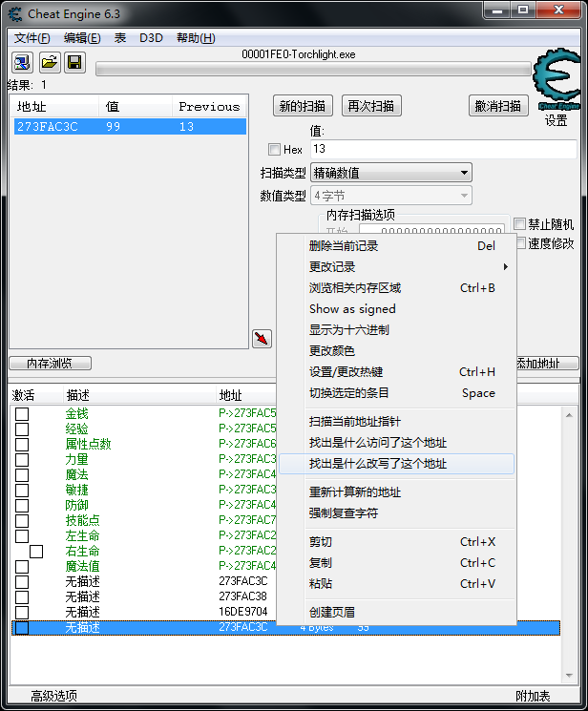Click the 再次扫描 button
Screen dimensions: 588x711
[x=371, y=106]
